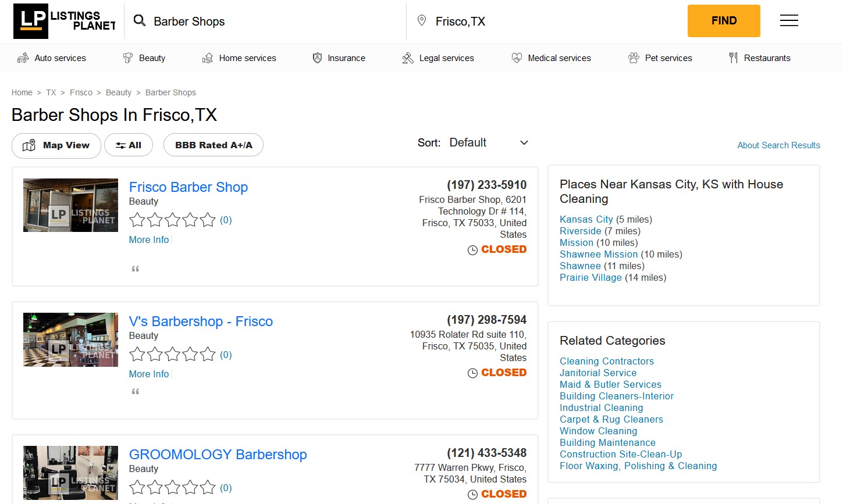The width and height of the screenshot is (843, 504).
Task: Click the Listings Planet logo
Action: [x=65, y=21]
